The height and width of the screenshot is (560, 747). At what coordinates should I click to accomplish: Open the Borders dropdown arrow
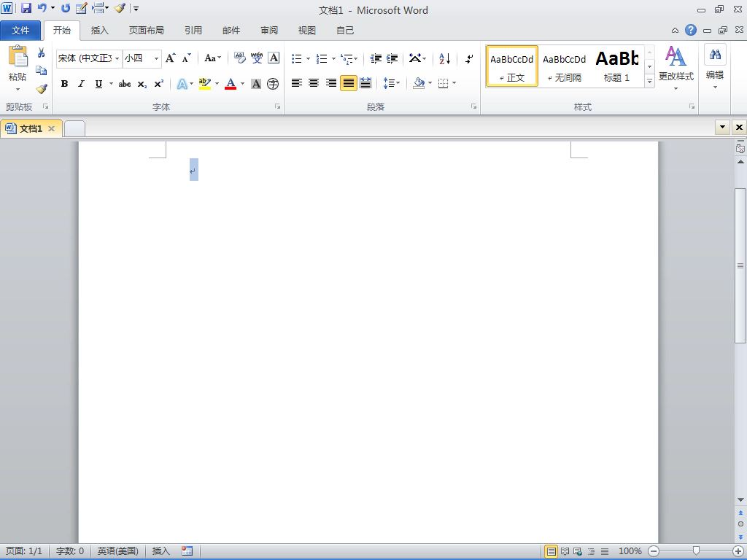[x=454, y=83]
